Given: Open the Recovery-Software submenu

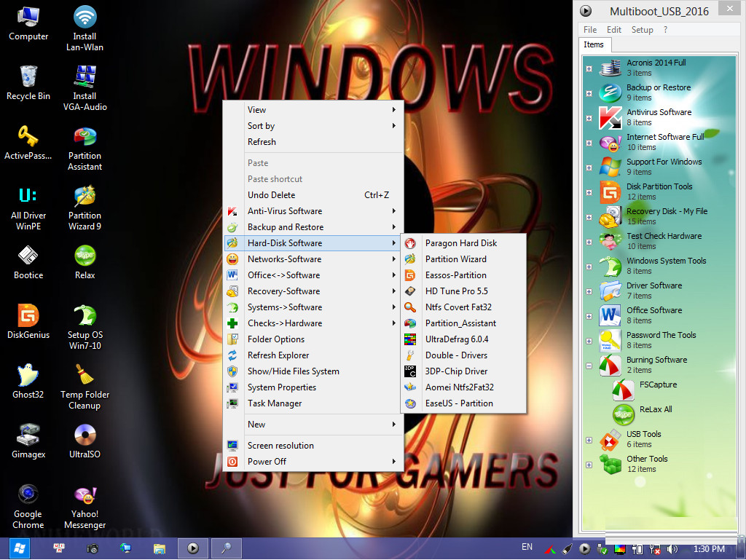Looking at the screenshot, I should coord(313,291).
